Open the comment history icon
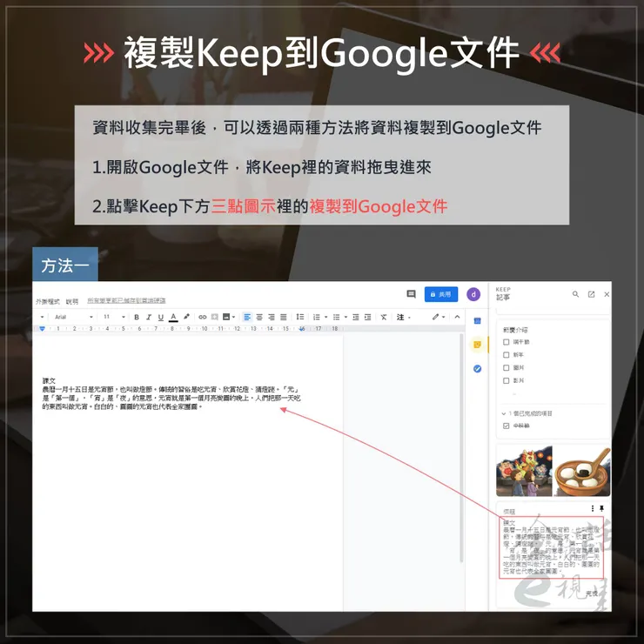 click(411, 294)
